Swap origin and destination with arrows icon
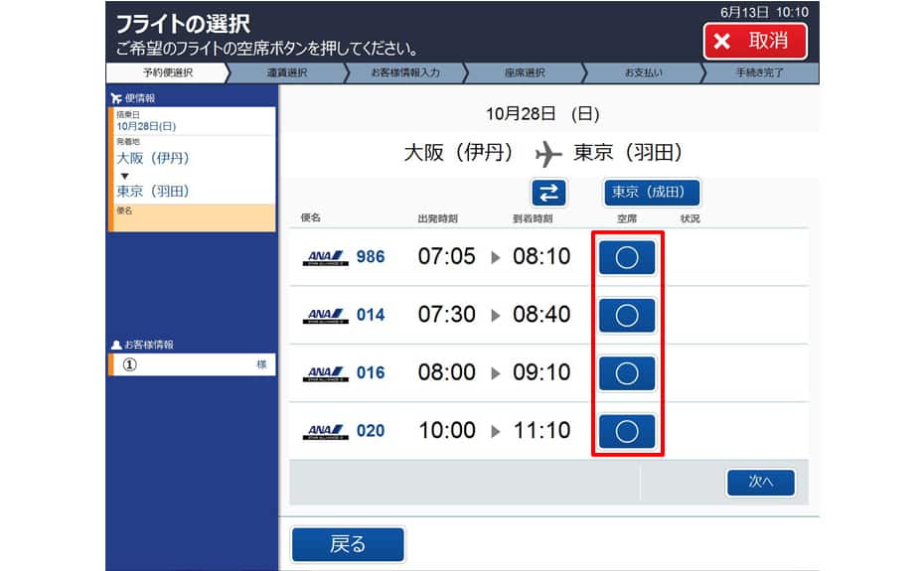 549,193
